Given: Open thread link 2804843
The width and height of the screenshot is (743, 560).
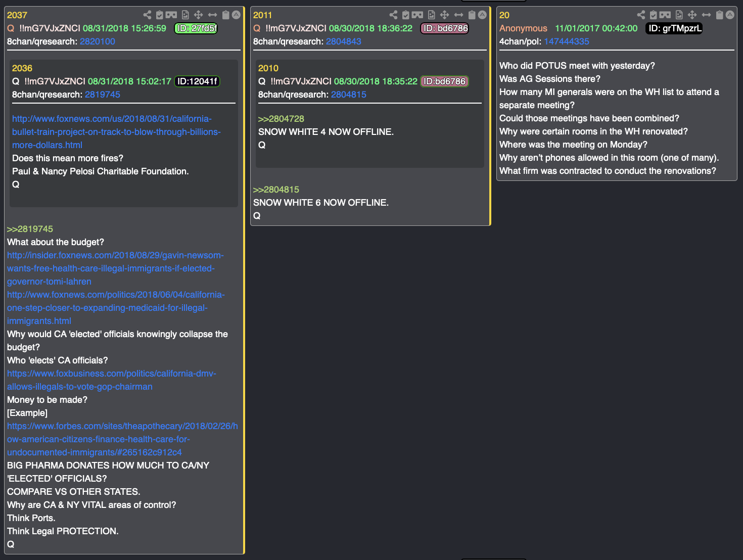Looking at the screenshot, I should (344, 41).
